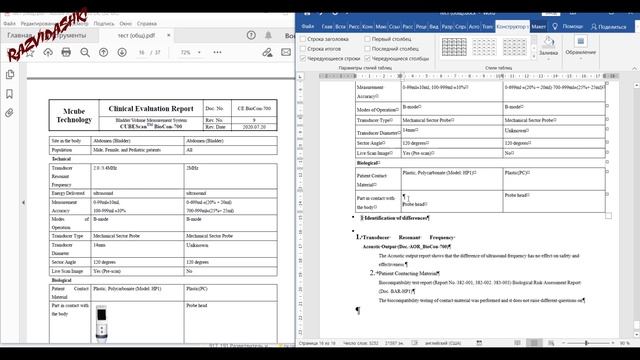Close the тест (общ).pdf tab

coord(169,36)
